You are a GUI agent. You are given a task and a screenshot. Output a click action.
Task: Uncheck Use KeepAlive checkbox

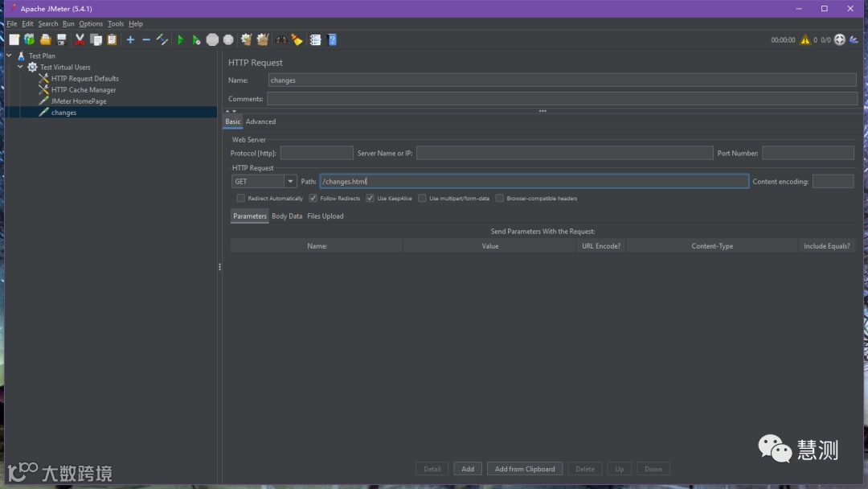[370, 199]
